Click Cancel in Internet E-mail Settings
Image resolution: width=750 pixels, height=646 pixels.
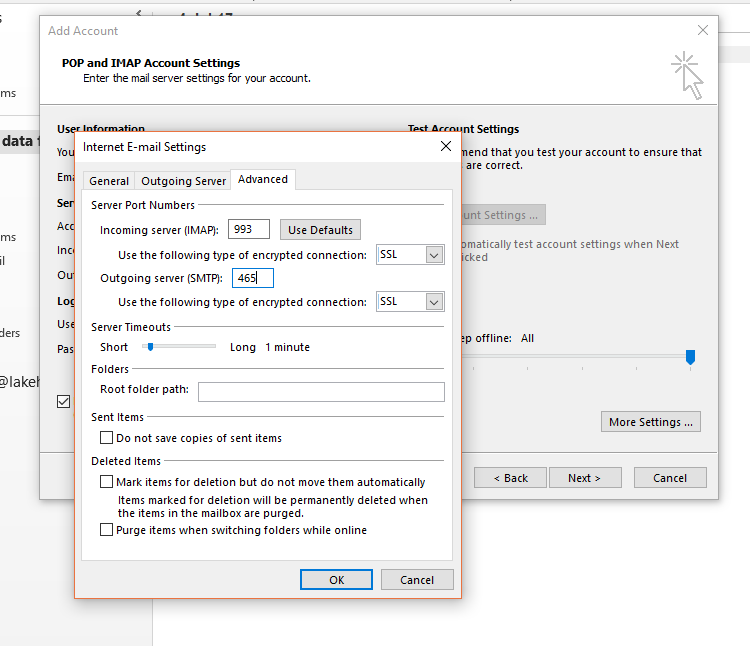pyautogui.click(x=417, y=580)
